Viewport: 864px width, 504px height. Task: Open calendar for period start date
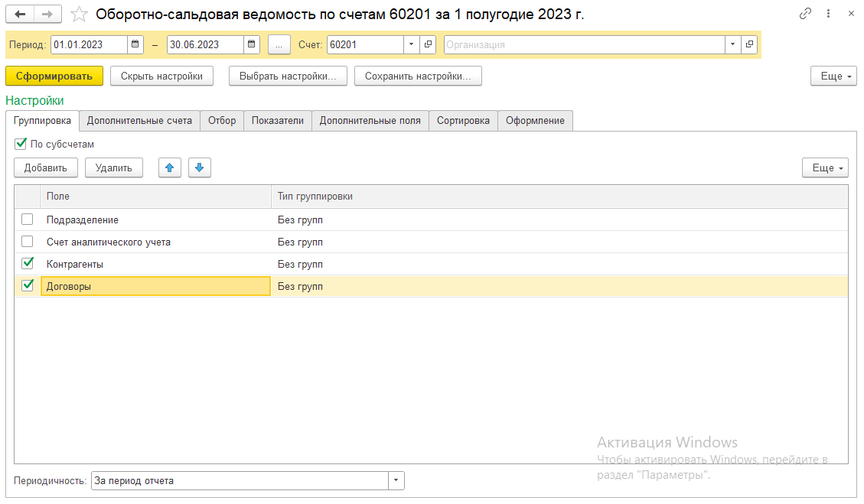pyautogui.click(x=135, y=45)
